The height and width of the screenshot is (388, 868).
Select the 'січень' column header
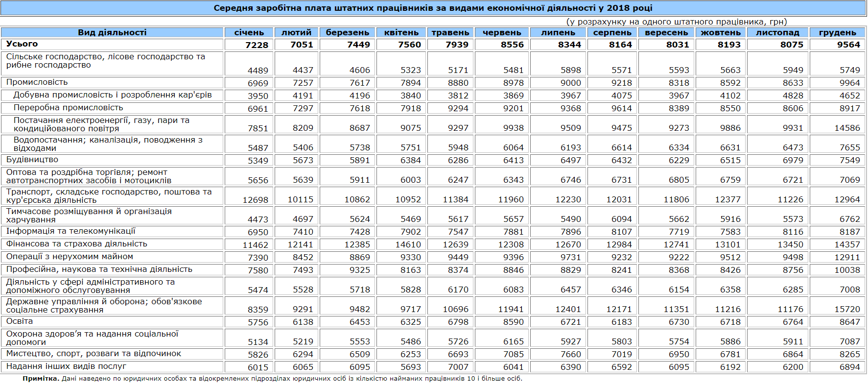pos(249,32)
